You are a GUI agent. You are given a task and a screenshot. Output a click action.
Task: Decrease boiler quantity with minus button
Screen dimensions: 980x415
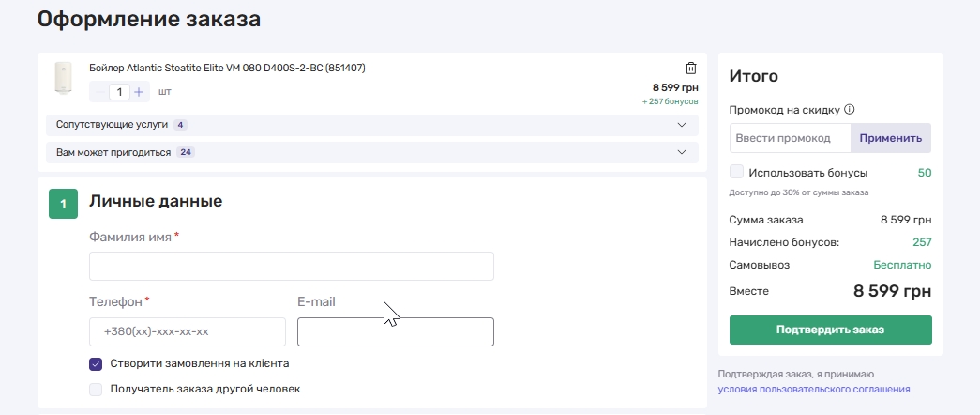pos(98,92)
